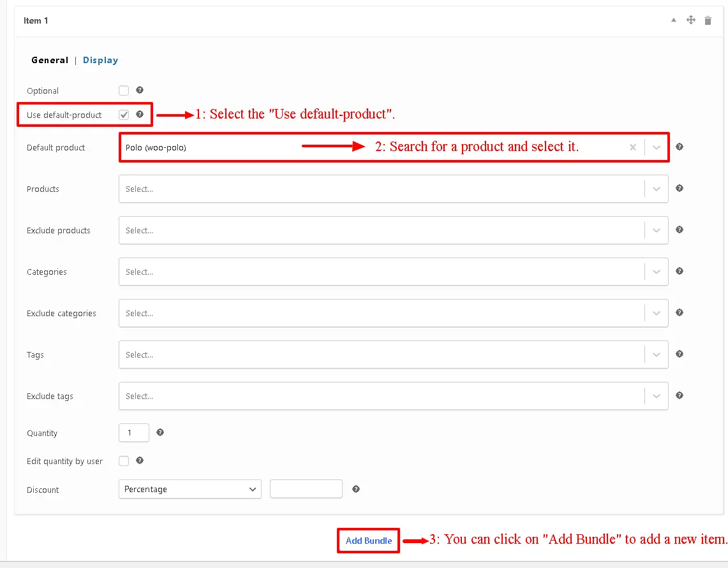Uncheck the Use default-product checkbox
The height and width of the screenshot is (568, 728).
(124, 115)
